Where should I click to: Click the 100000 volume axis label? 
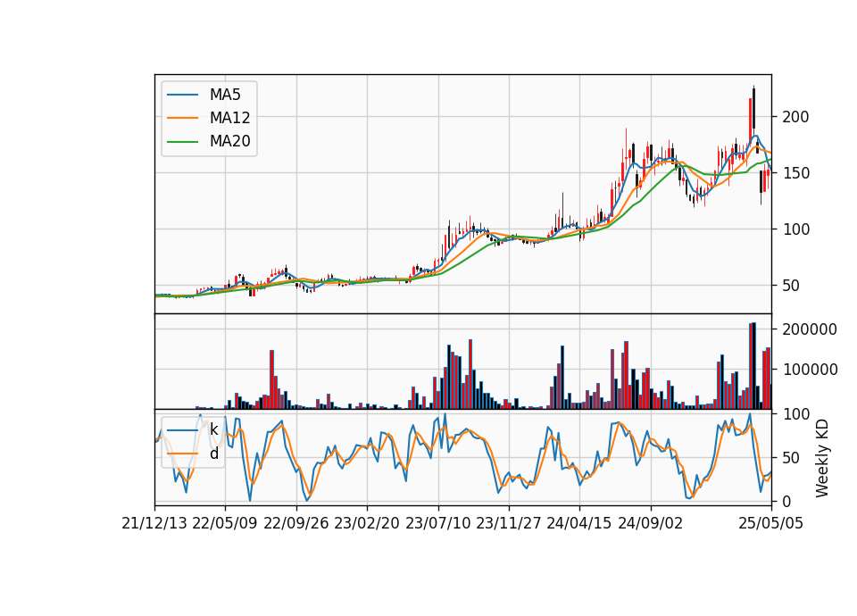click(810, 370)
